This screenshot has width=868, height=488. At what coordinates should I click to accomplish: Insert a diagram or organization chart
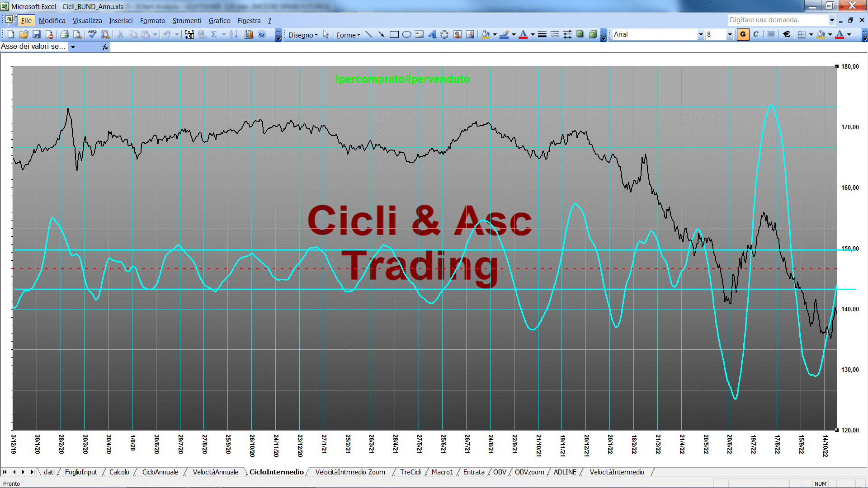(444, 34)
